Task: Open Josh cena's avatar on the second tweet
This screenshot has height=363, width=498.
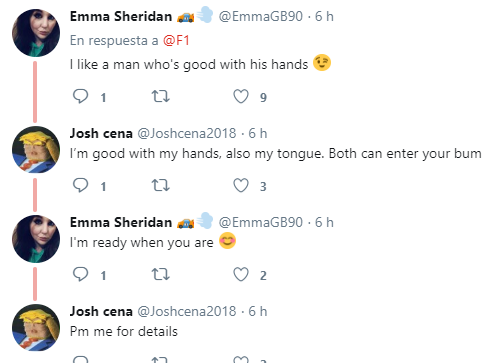Action: tap(36, 150)
